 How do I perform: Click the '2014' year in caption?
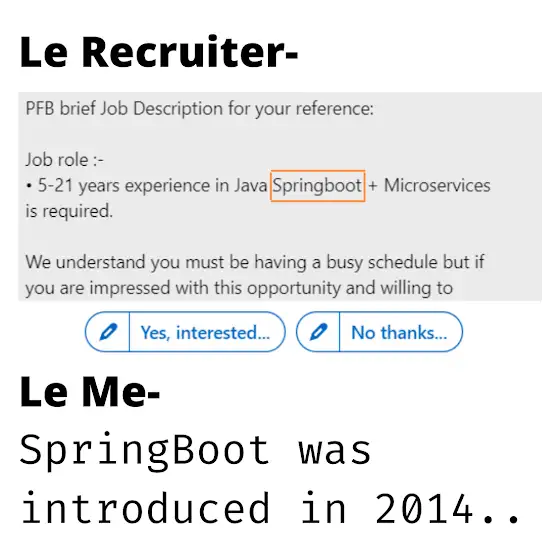[x=424, y=508]
